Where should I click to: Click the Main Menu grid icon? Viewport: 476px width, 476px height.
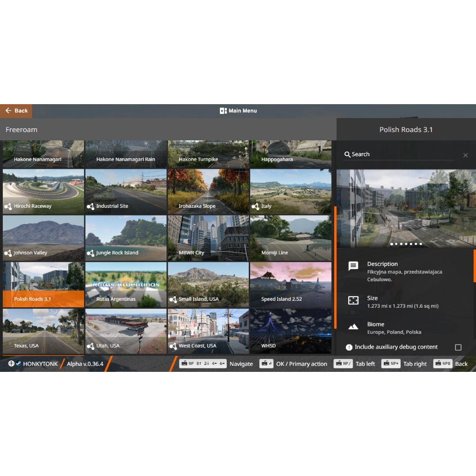(223, 111)
